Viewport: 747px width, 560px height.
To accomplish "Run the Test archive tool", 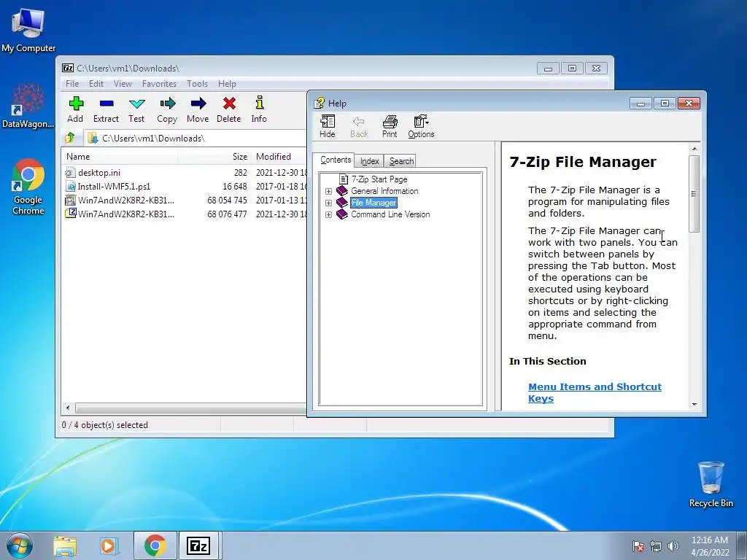I will [x=136, y=104].
